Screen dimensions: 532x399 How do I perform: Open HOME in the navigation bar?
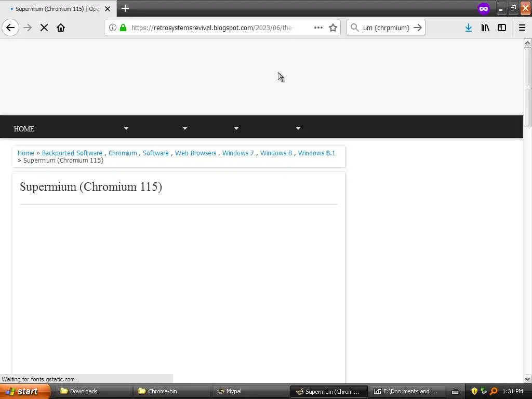point(24,129)
